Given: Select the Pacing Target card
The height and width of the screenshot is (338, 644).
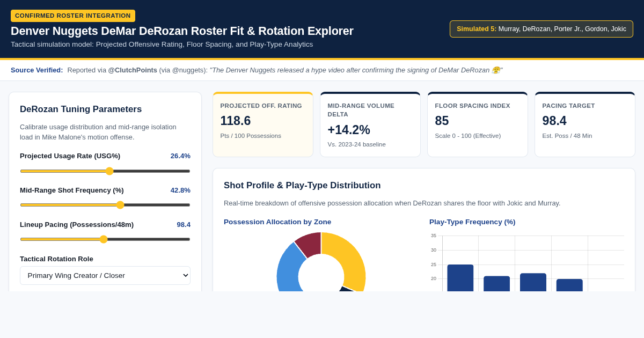Looking at the screenshot, I should tap(585, 124).
